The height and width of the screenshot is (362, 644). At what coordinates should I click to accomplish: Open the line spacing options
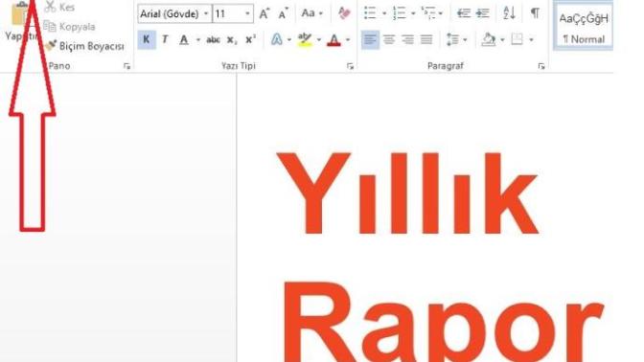point(452,40)
